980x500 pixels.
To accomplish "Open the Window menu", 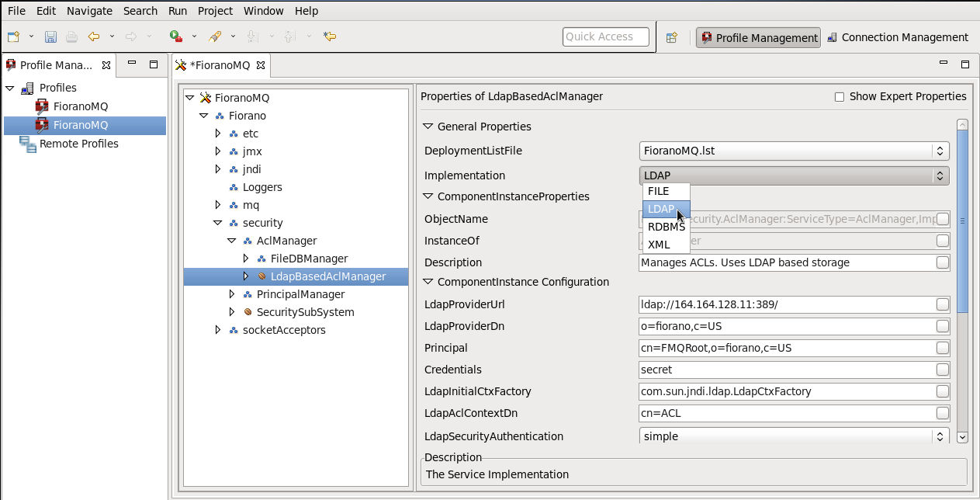I will [264, 11].
